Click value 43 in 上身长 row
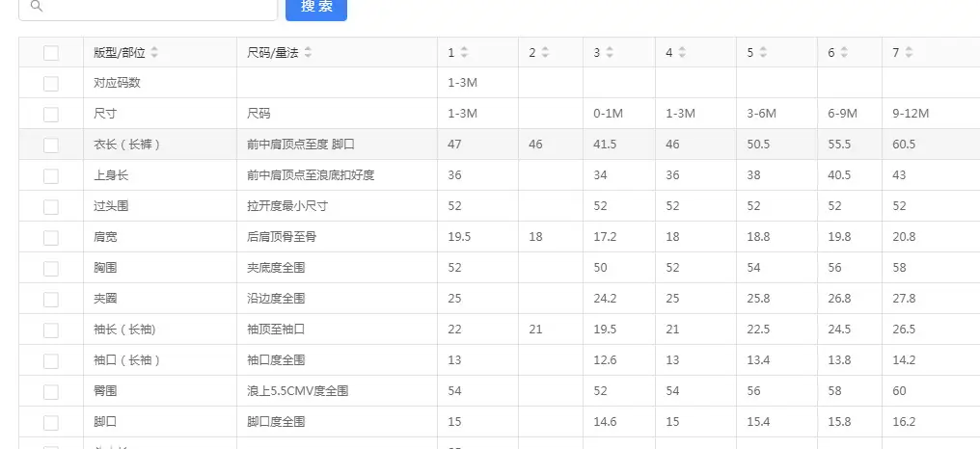 [899, 175]
